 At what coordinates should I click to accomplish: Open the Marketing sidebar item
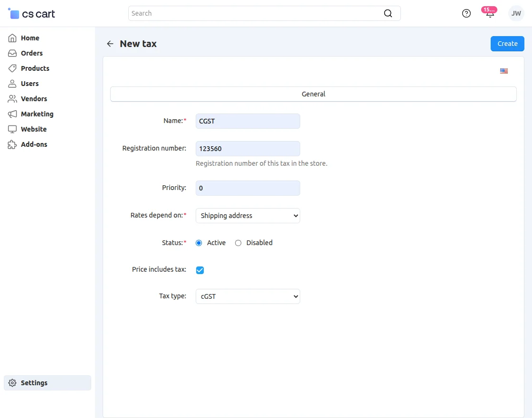(x=37, y=114)
